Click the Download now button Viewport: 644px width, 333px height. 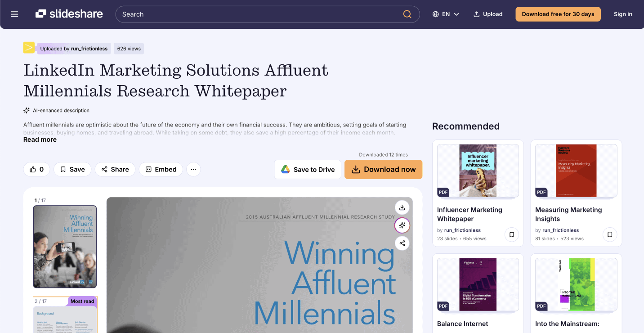(384, 169)
